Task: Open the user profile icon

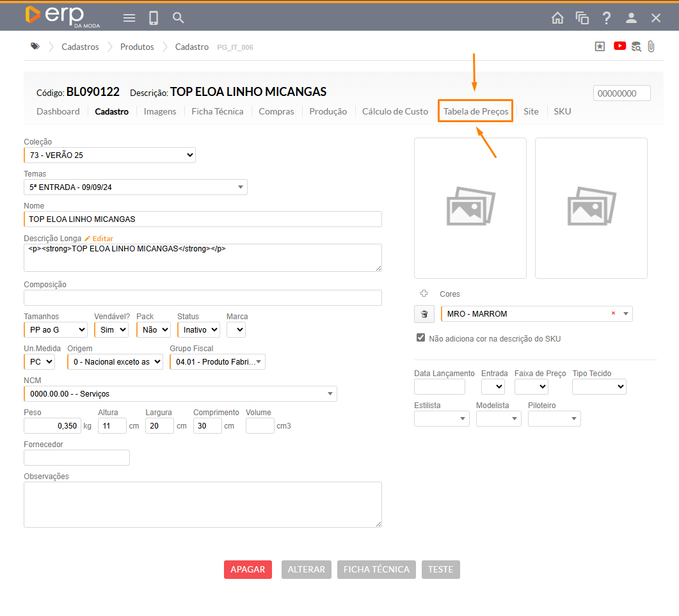Action: coord(631,18)
